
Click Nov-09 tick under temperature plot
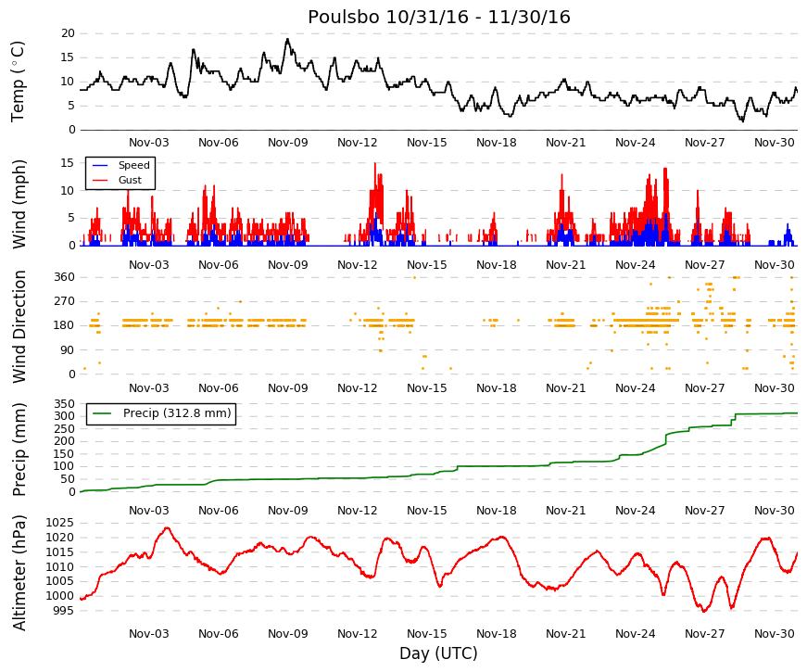pyautogui.click(x=288, y=143)
